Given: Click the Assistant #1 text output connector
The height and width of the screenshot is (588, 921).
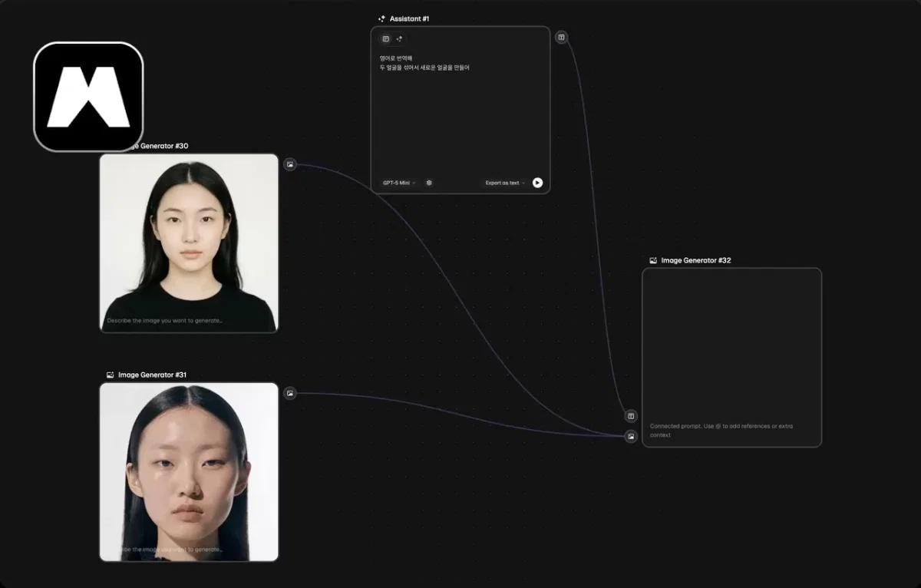Looking at the screenshot, I should (x=562, y=37).
